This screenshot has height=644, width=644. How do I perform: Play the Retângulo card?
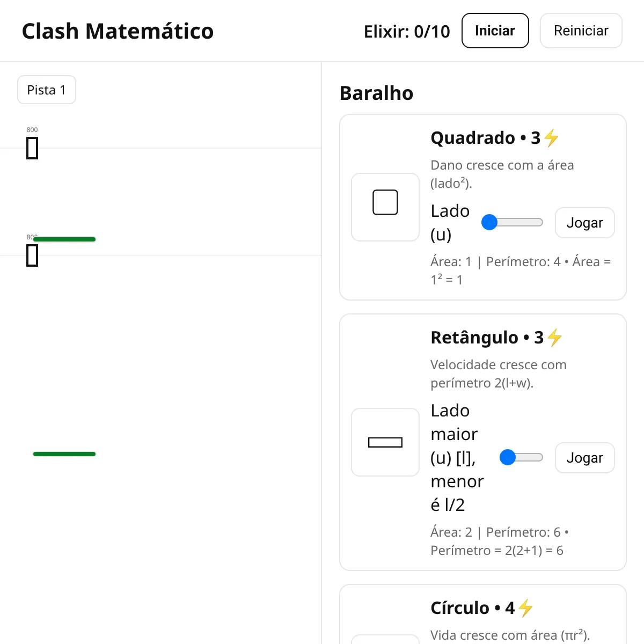(585, 458)
